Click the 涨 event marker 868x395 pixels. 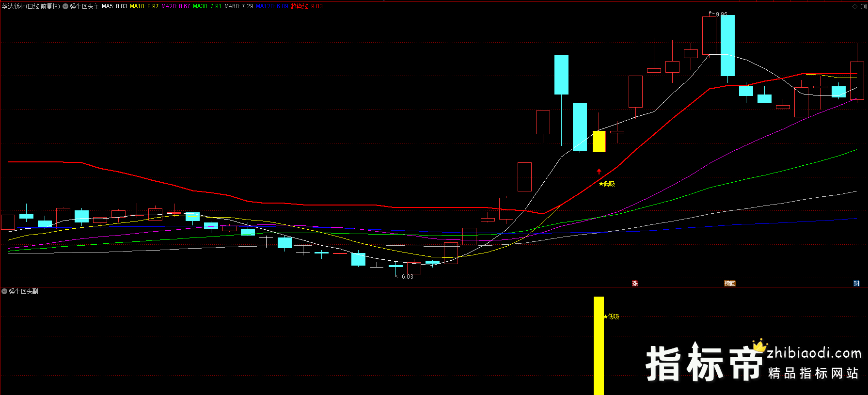point(635,284)
